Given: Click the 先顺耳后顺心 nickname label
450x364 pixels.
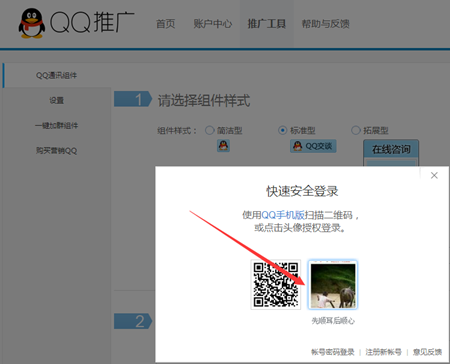Looking at the screenshot, I should click(x=333, y=321).
